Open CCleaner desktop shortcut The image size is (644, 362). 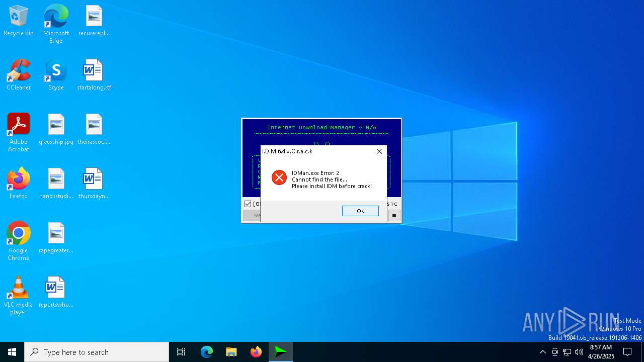pos(19,75)
